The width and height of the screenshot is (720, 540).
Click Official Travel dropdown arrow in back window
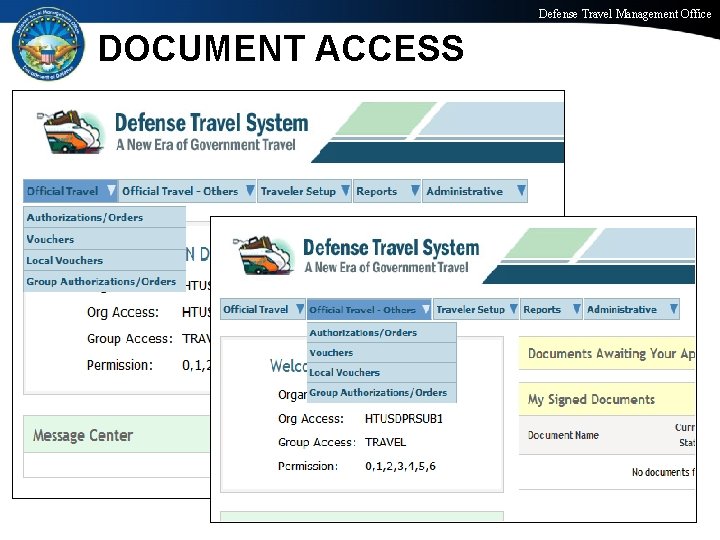coord(111,190)
